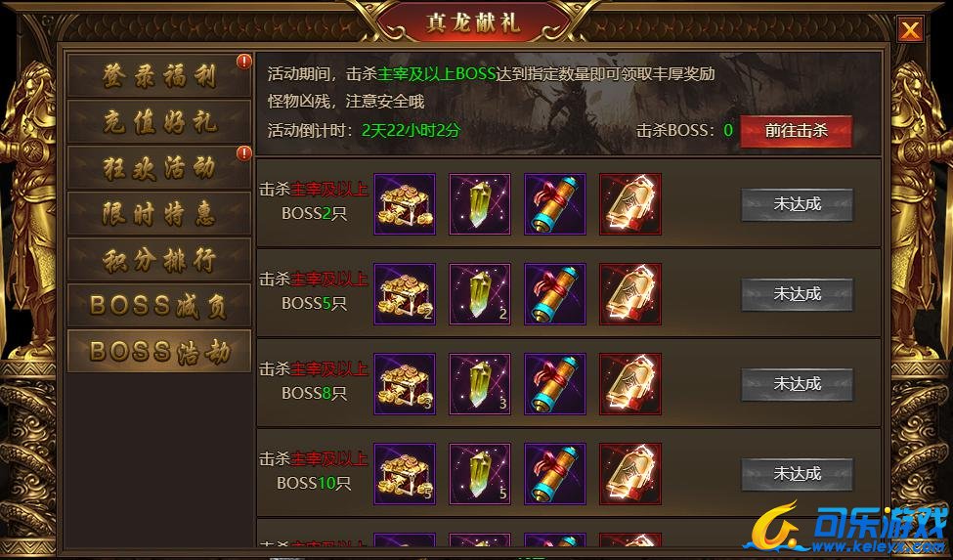This screenshot has height=560, width=953.
Task: Go to 积分排行 tab
Action: pyautogui.click(x=159, y=260)
